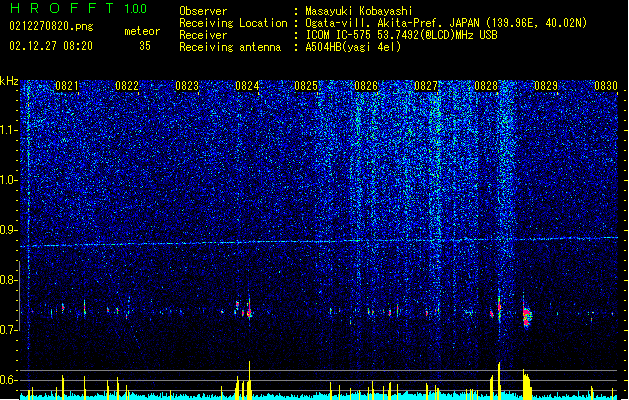Click the 'Receiver' label

point(203,35)
